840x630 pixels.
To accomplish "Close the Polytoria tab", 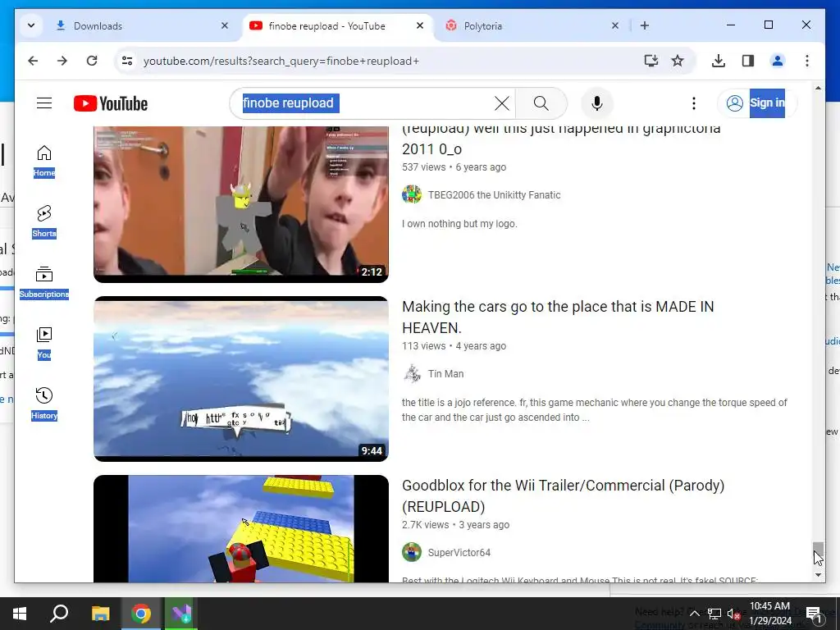I will point(615,25).
